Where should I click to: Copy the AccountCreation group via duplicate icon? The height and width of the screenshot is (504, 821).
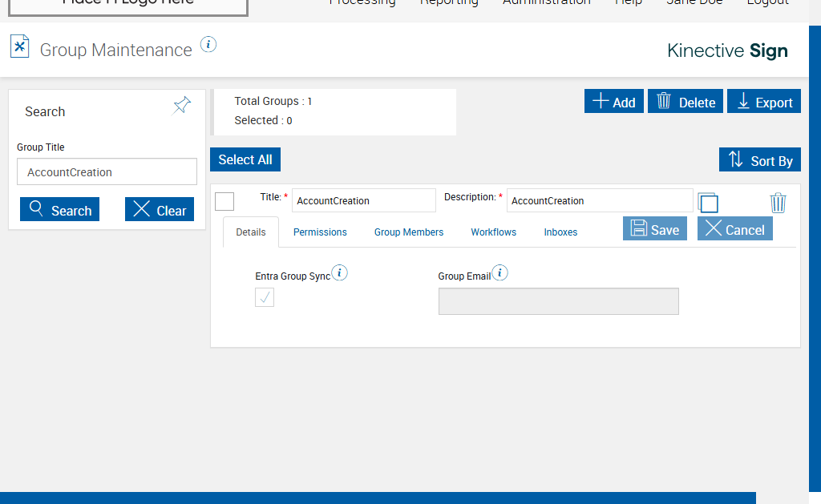[709, 203]
